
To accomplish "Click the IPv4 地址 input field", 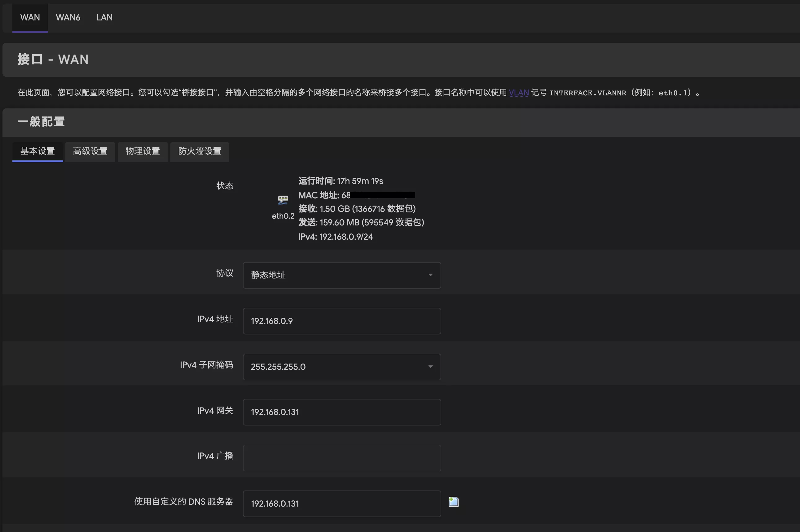I will (x=341, y=321).
